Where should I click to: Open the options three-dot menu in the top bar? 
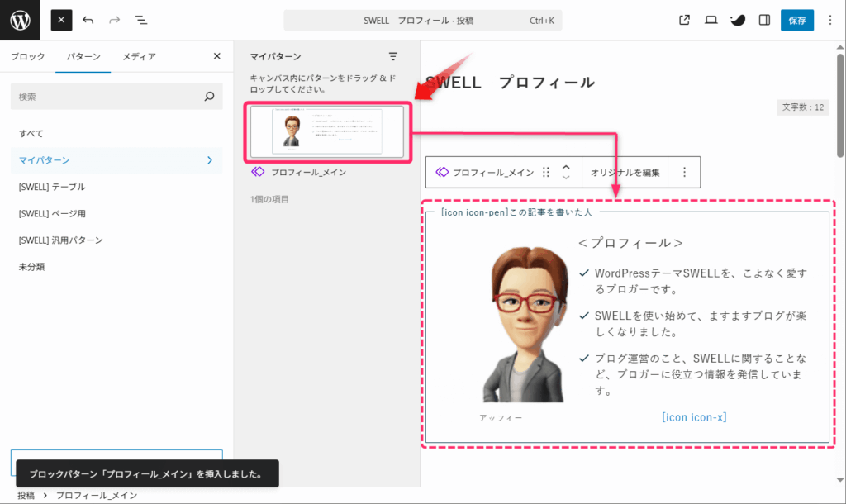(x=829, y=20)
